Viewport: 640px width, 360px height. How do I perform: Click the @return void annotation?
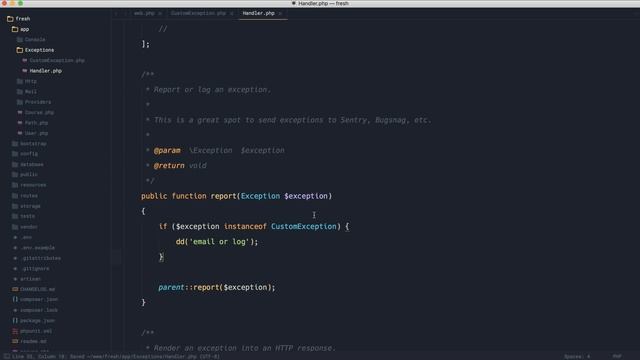pyautogui.click(x=180, y=166)
